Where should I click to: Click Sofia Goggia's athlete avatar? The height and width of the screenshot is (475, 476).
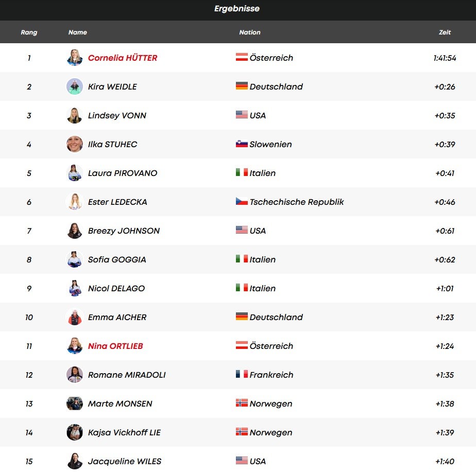pyautogui.click(x=75, y=259)
